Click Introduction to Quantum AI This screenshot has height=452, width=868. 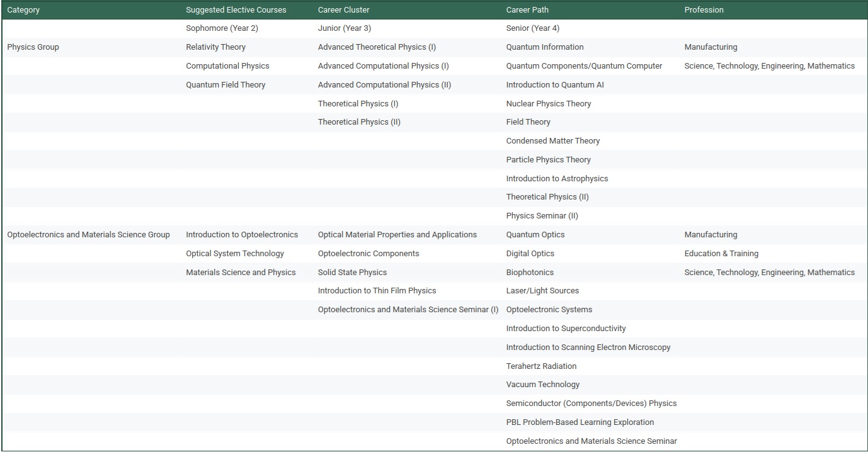point(554,85)
